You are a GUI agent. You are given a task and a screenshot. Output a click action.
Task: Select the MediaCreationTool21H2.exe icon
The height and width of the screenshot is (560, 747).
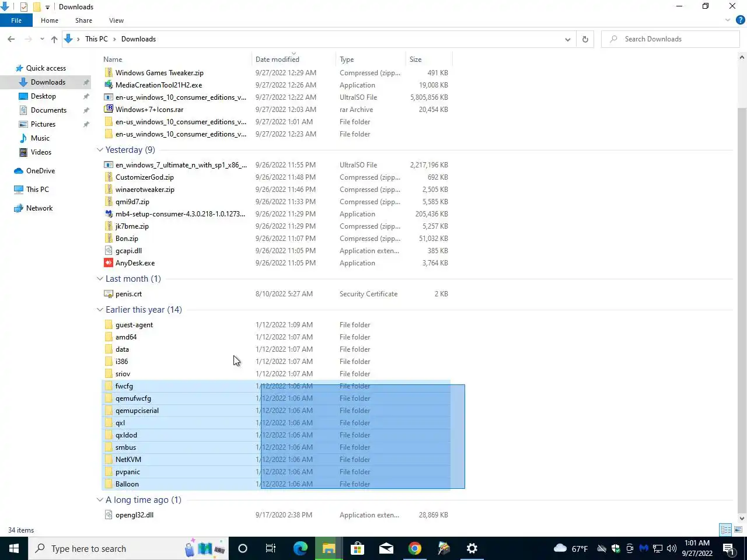pos(109,85)
